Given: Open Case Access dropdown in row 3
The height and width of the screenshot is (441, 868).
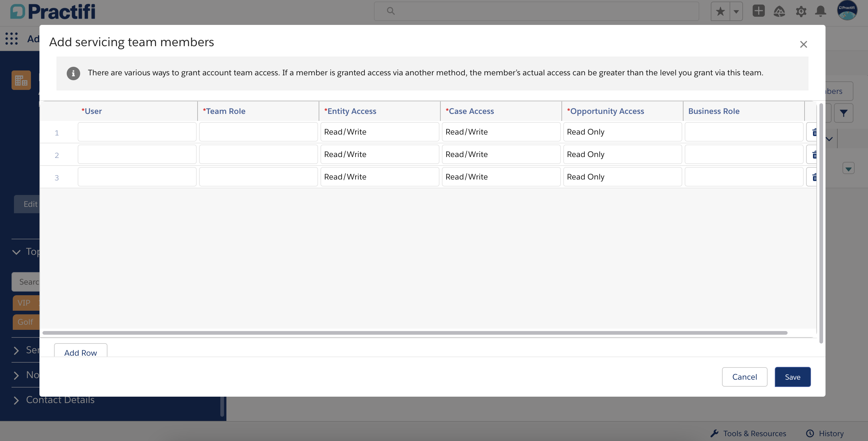Looking at the screenshot, I should 501,177.
